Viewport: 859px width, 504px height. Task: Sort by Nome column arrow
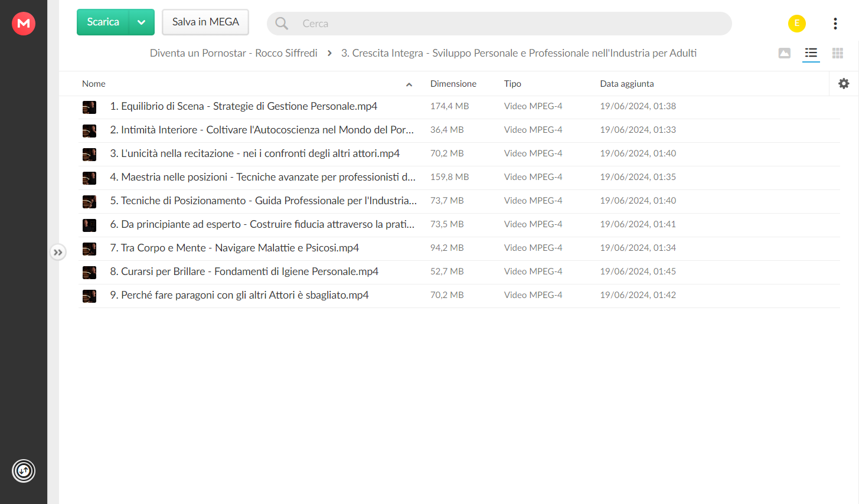[x=409, y=84]
